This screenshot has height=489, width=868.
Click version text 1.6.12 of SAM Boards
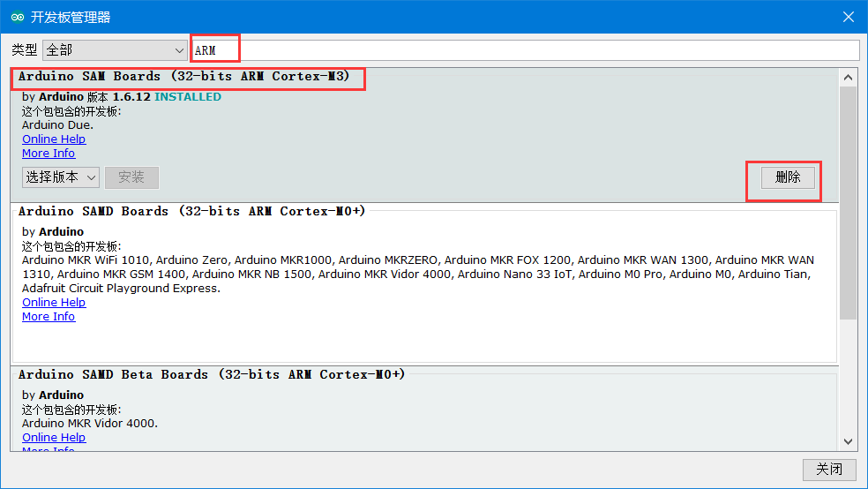[x=131, y=97]
